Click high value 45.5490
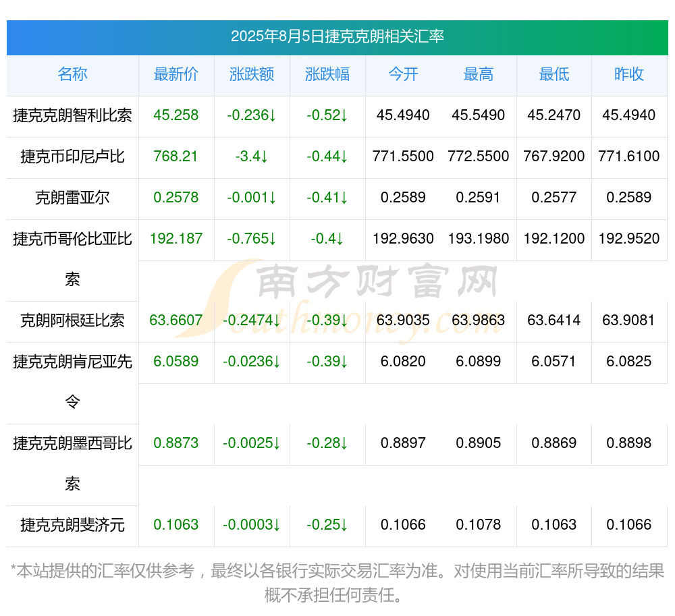Screen dimensions: 675x616 point(479,115)
